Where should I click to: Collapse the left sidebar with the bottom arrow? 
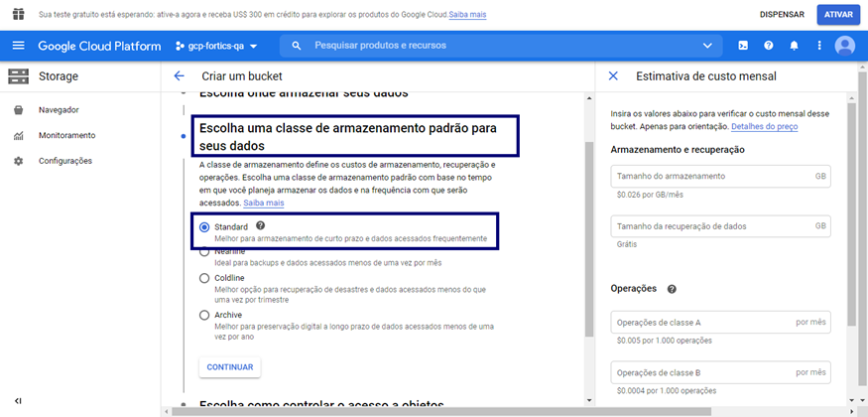click(x=18, y=401)
